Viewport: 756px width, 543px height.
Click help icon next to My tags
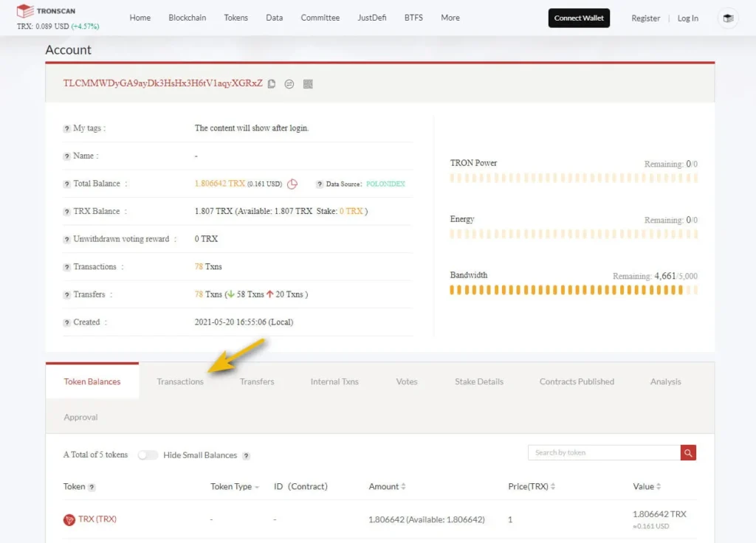coord(66,128)
